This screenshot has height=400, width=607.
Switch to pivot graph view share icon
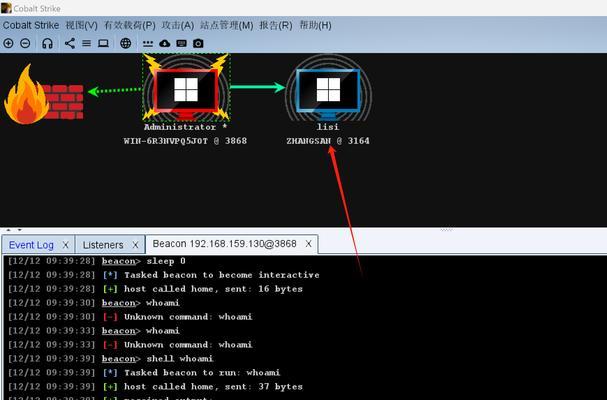70,43
